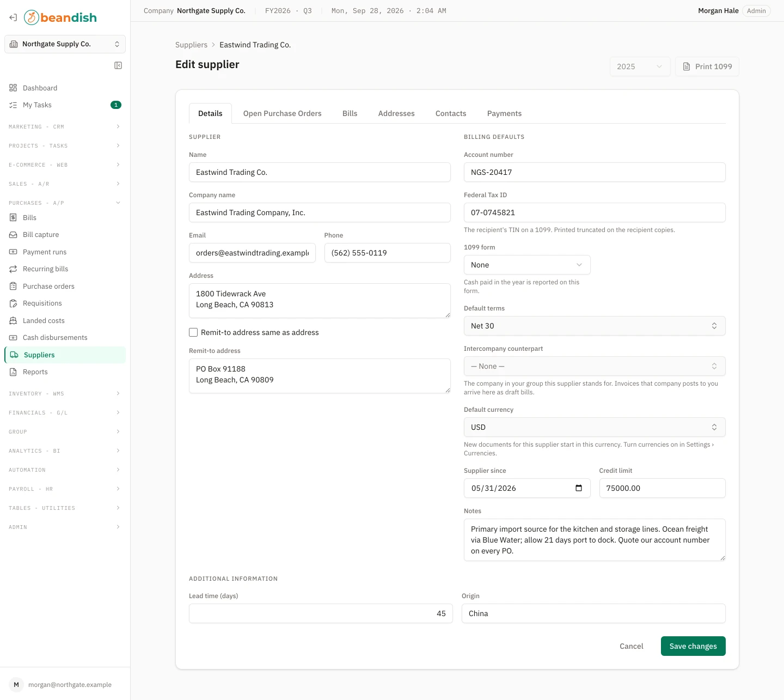The width and height of the screenshot is (784, 700).
Task: Click the M user avatar
Action: [16, 685]
